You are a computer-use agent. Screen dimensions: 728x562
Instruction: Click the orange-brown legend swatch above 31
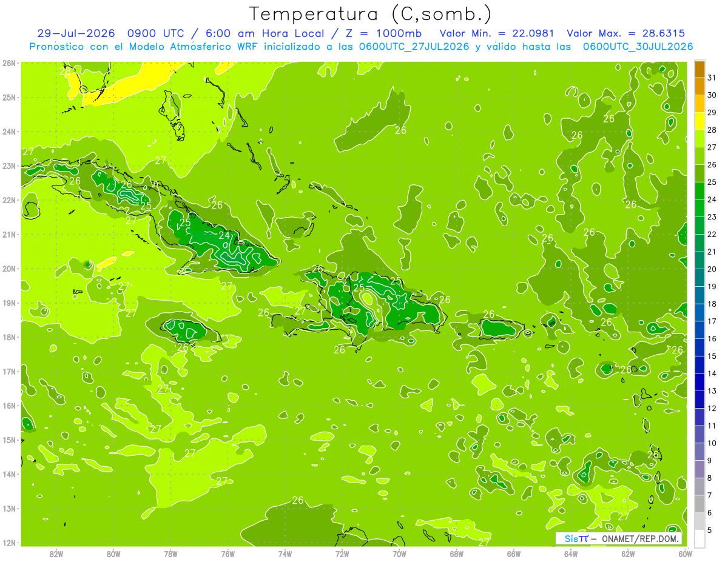tap(699, 69)
